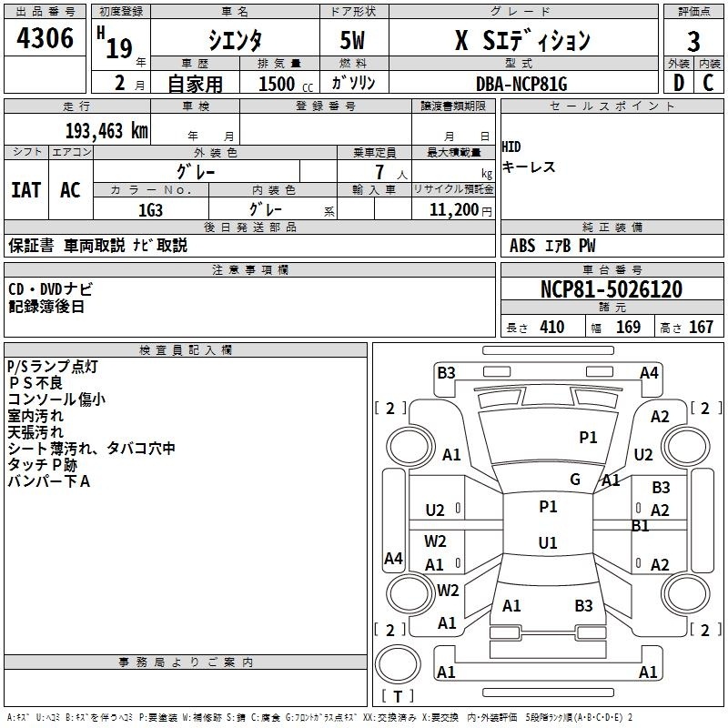Click inspector note バンパー下A
Image resolution: width=728 pixels, height=728 pixels.
click(49, 481)
